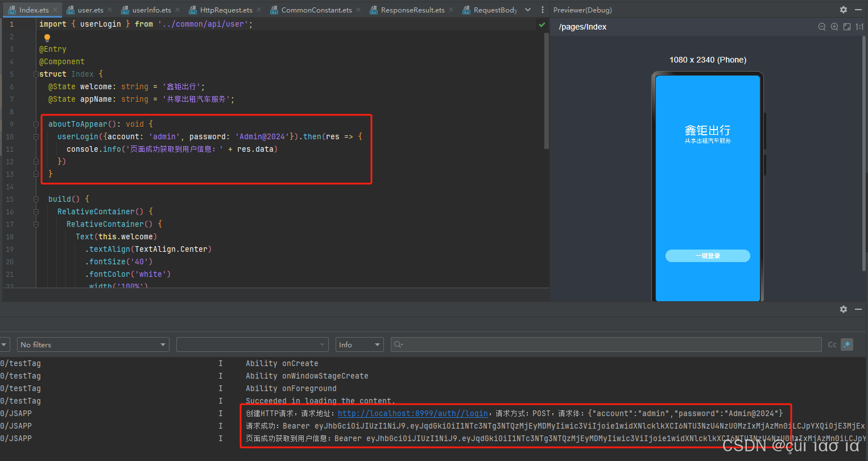
Task: Close the CommonConstant.ets tab
Action: (358, 10)
